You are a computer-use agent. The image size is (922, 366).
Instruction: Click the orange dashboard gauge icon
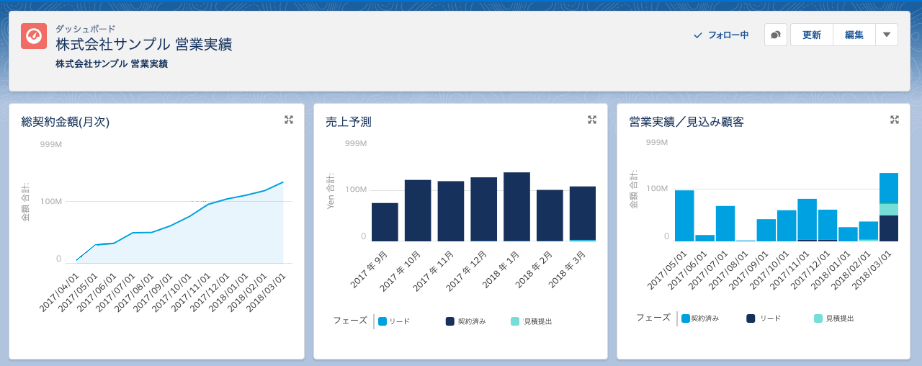[34, 36]
